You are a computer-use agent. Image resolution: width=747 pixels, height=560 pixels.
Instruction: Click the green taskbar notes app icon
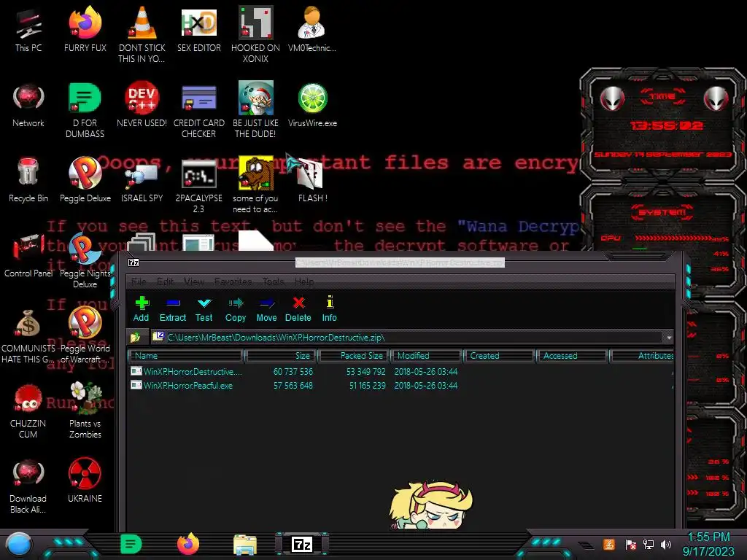[131, 544]
